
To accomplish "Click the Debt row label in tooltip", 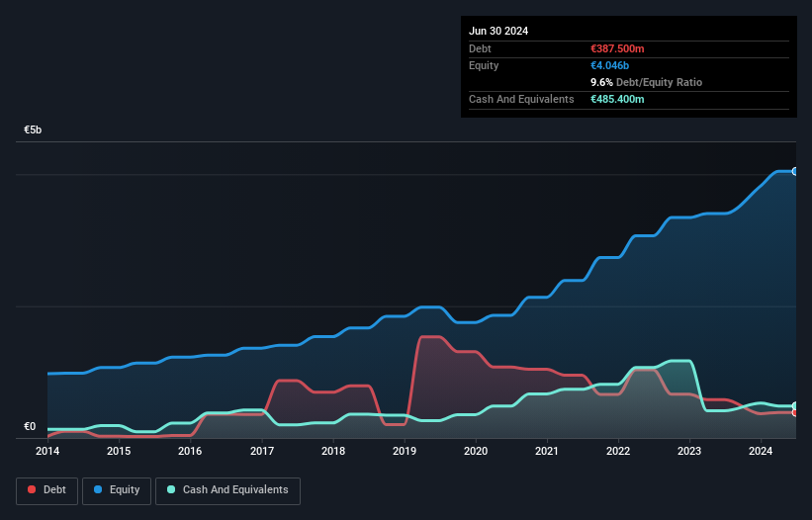I will click(480, 48).
